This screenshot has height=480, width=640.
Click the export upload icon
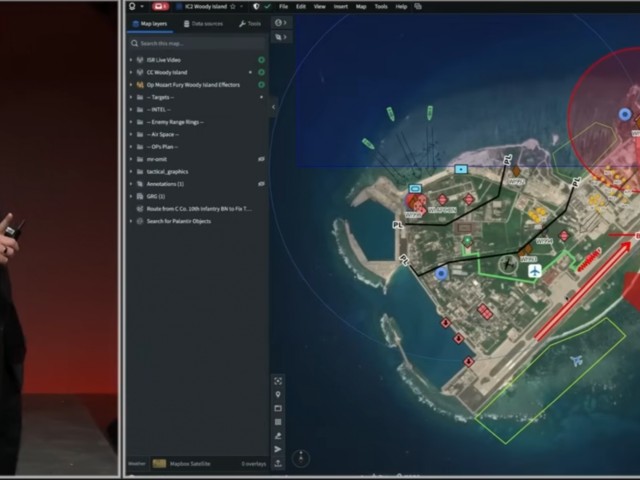[x=278, y=463]
